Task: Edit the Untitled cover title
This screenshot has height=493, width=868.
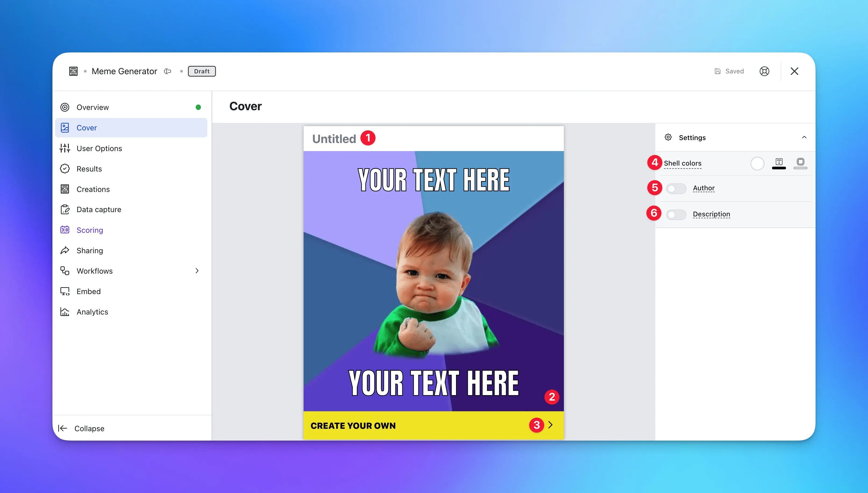Action: [x=334, y=139]
